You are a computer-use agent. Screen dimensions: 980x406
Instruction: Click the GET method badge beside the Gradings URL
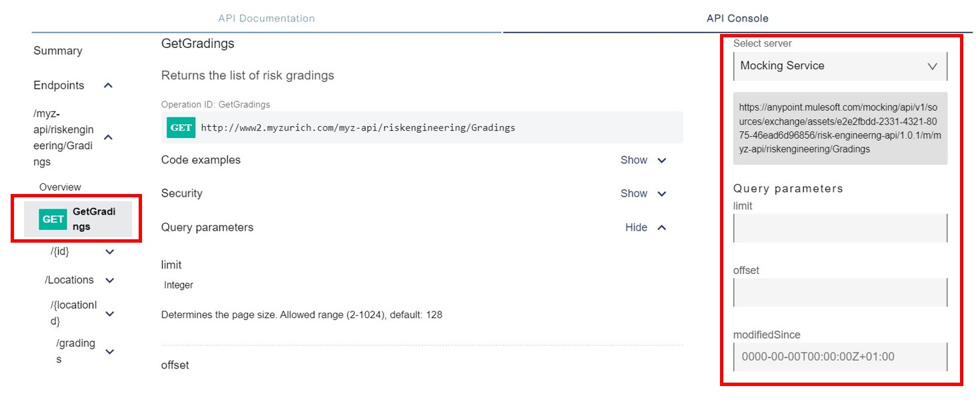coord(179,127)
